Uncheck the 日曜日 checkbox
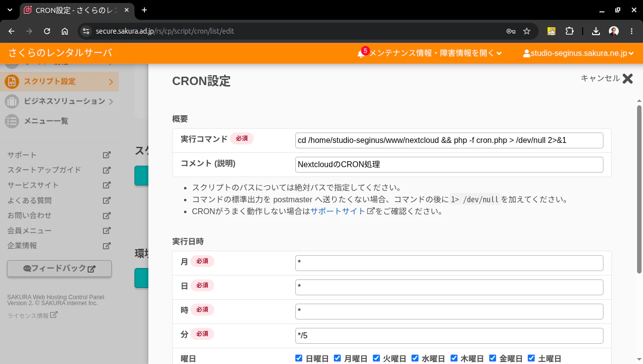The image size is (643, 364). tap(299, 358)
